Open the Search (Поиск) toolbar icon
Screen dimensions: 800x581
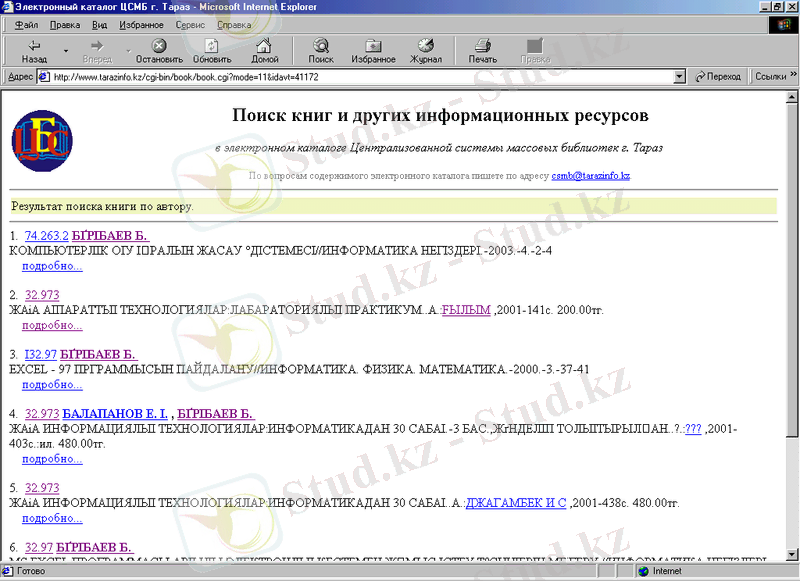321,46
